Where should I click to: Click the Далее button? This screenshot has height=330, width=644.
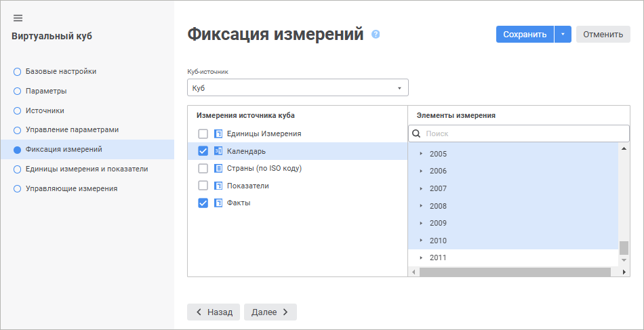(x=269, y=312)
